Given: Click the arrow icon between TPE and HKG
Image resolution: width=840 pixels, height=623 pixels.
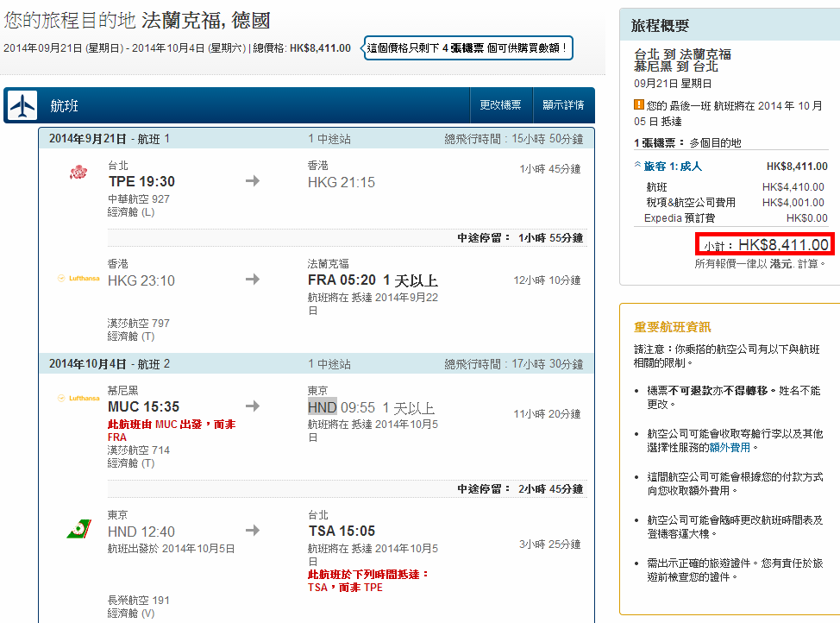Looking at the screenshot, I should point(253,180).
